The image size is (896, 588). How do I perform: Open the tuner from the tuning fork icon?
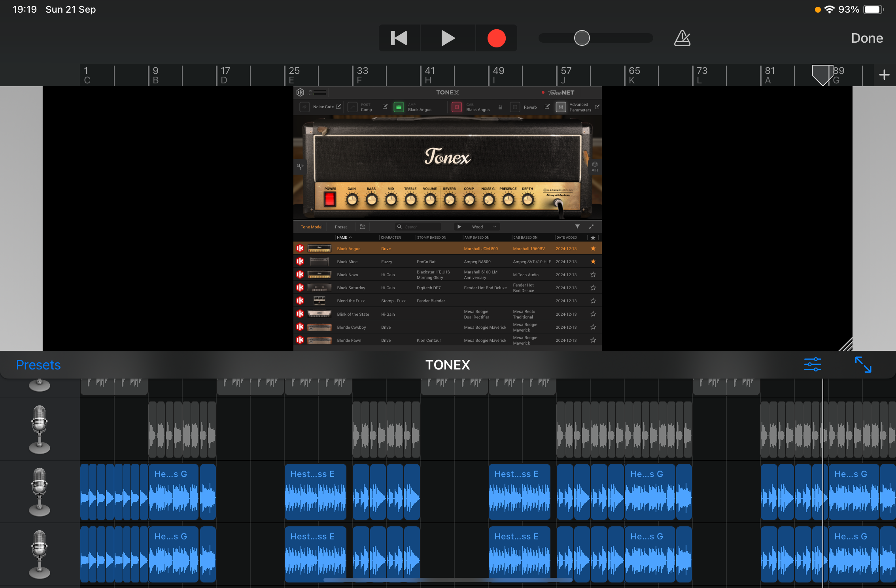(300, 166)
